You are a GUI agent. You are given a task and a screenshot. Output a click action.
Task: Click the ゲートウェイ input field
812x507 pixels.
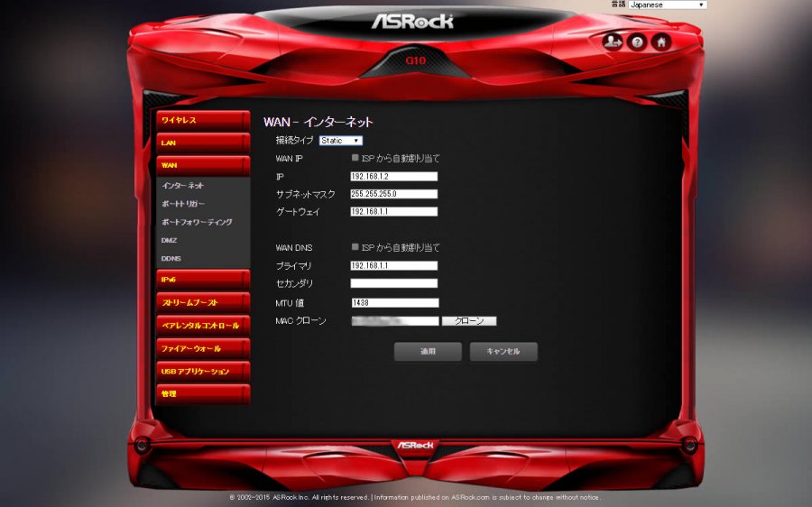394,212
